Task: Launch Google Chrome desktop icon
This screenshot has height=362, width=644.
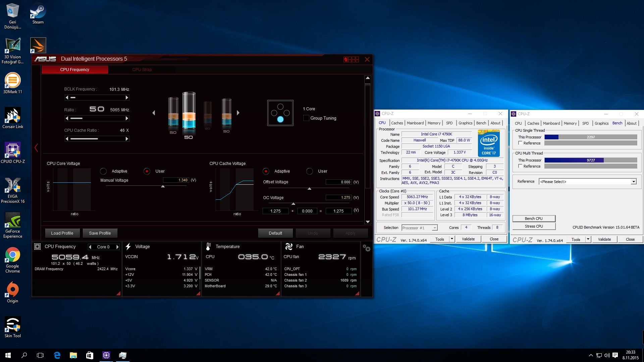Action: click(x=13, y=260)
